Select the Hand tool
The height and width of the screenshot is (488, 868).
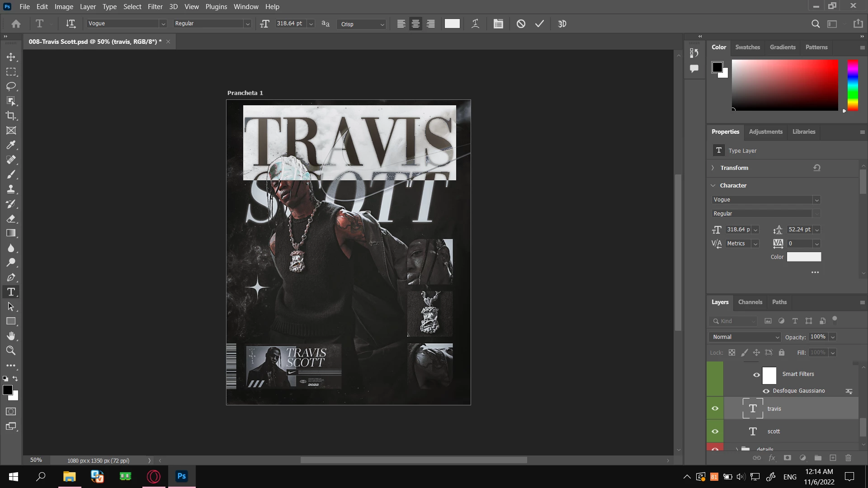tap(11, 336)
